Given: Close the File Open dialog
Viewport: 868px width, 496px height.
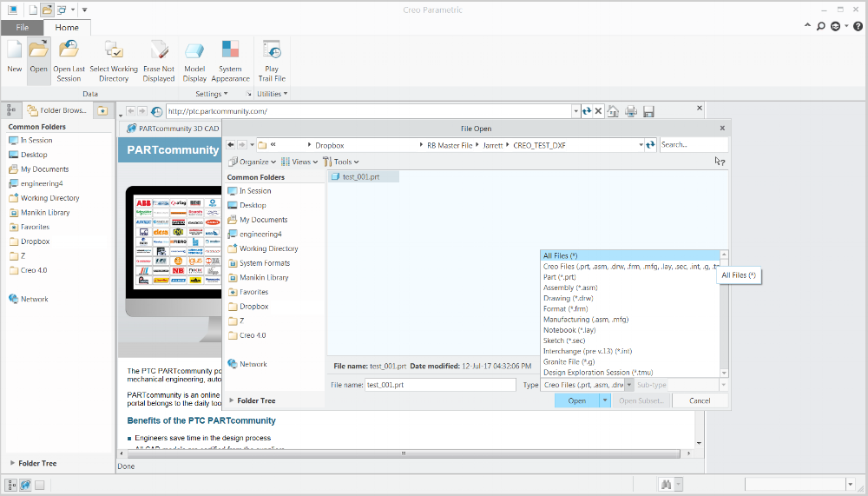Looking at the screenshot, I should point(722,128).
